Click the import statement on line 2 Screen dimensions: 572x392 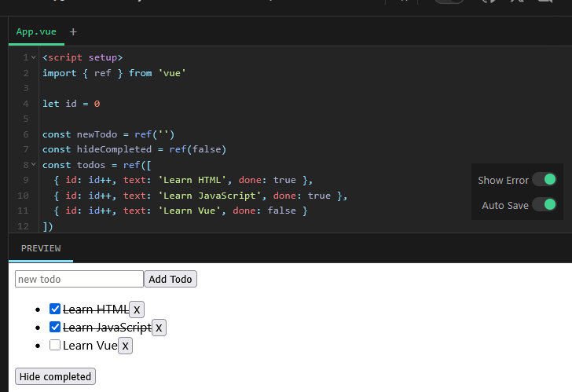pyautogui.click(x=114, y=73)
